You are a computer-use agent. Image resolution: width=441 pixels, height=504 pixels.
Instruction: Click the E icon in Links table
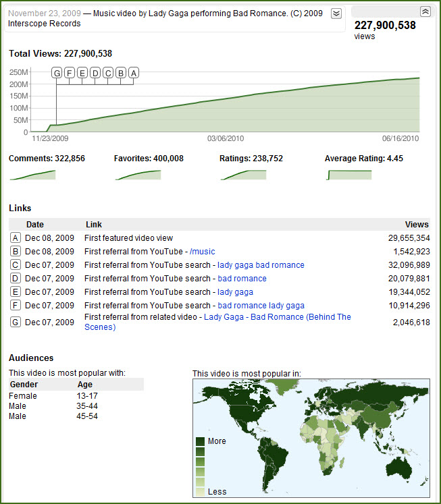pyautogui.click(x=16, y=292)
